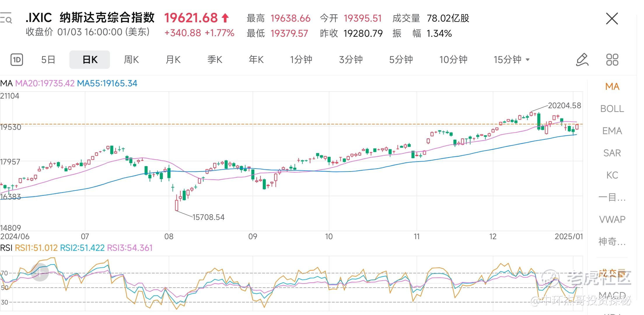The height and width of the screenshot is (315, 644).
Task: Click the 20204.58 high price label
Action: 564,106
